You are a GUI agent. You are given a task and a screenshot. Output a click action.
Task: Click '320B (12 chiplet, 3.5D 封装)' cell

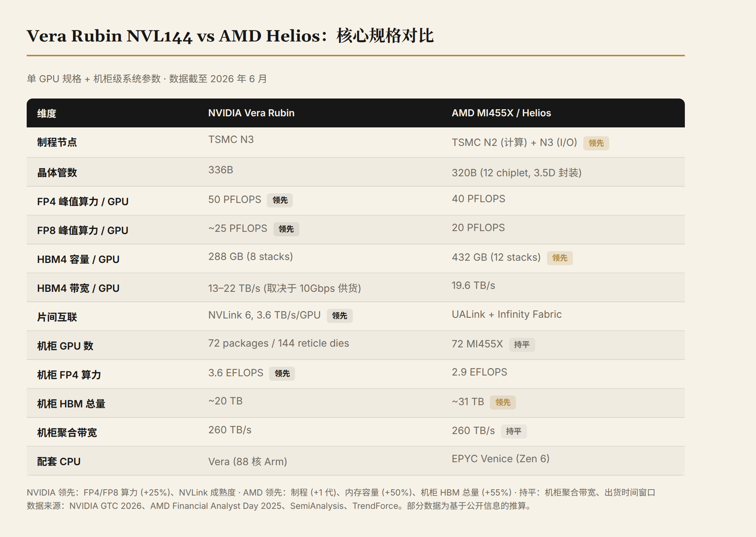click(x=517, y=173)
